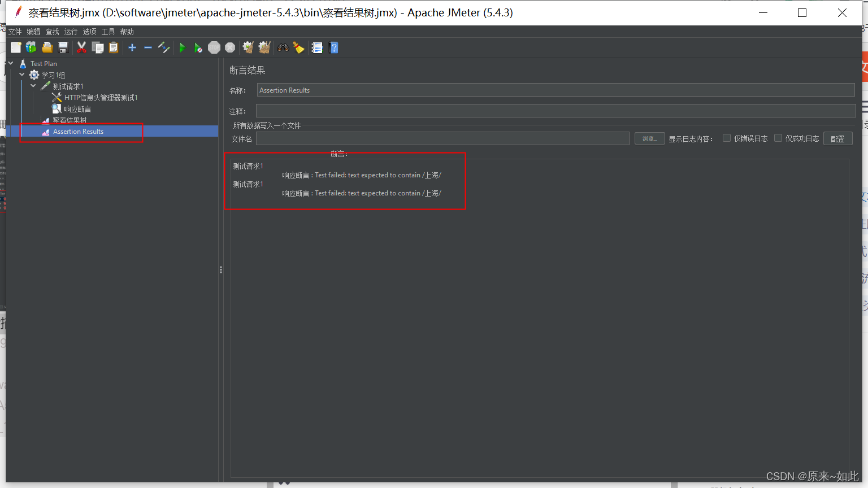
Task: Clear all results from toolbar
Action: pos(264,47)
